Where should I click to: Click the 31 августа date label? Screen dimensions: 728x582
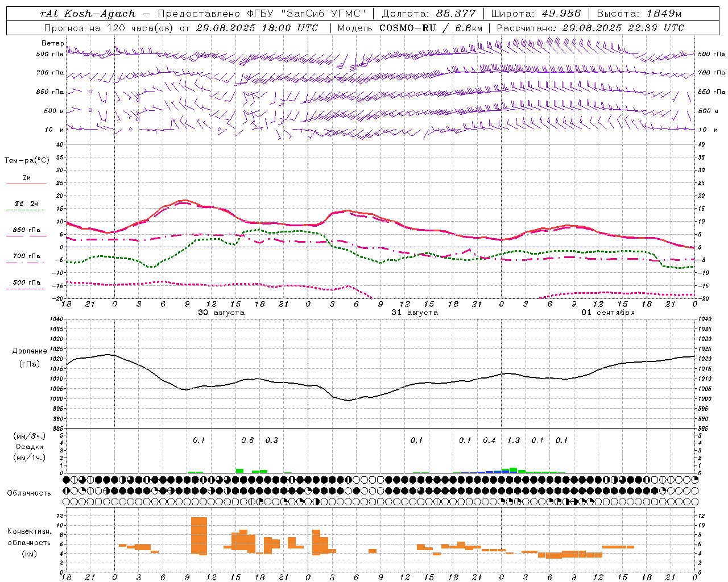click(x=415, y=313)
